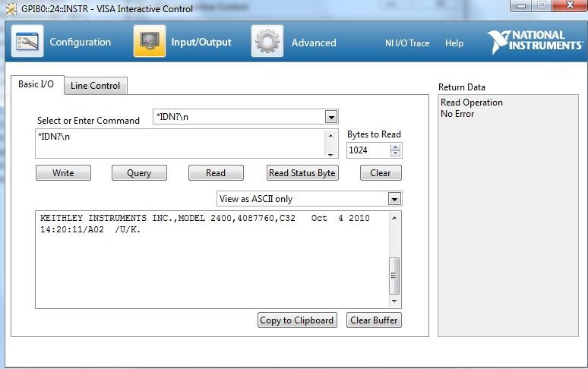Viewport: 588px width, 369px height.
Task: Click the Read button
Action: coord(216,172)
